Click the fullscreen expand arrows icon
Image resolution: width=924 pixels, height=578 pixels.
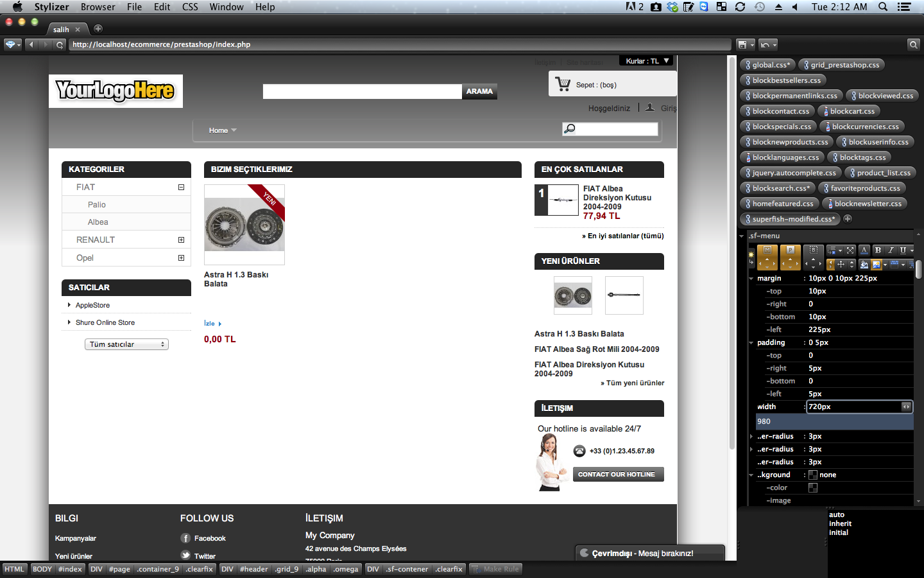coord(850,250)
